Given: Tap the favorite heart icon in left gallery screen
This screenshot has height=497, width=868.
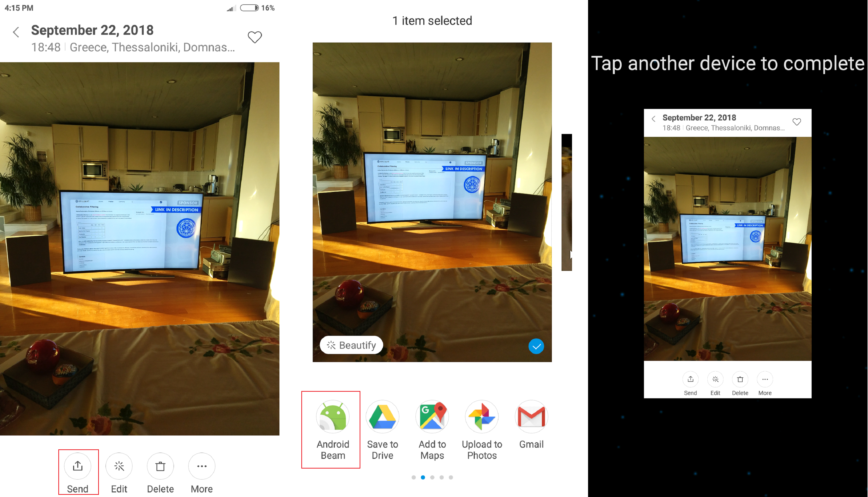Looking at the screenshot, I should pyautogui.click(x=254, y=37).
